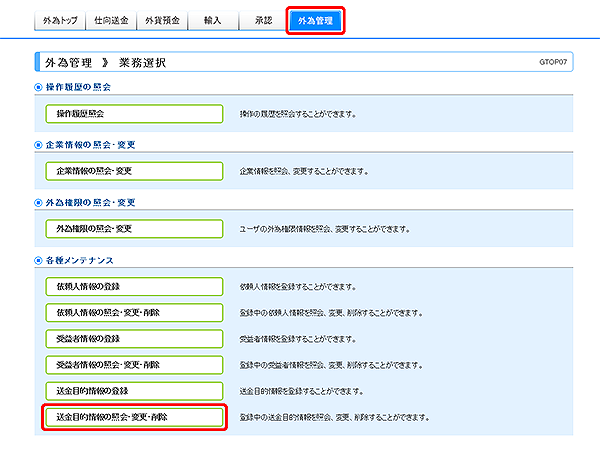This screenshot has height=450, width=600.
Task: Choose 受益者情報の照会・変更・削除
Action: [x=133, y=364]
